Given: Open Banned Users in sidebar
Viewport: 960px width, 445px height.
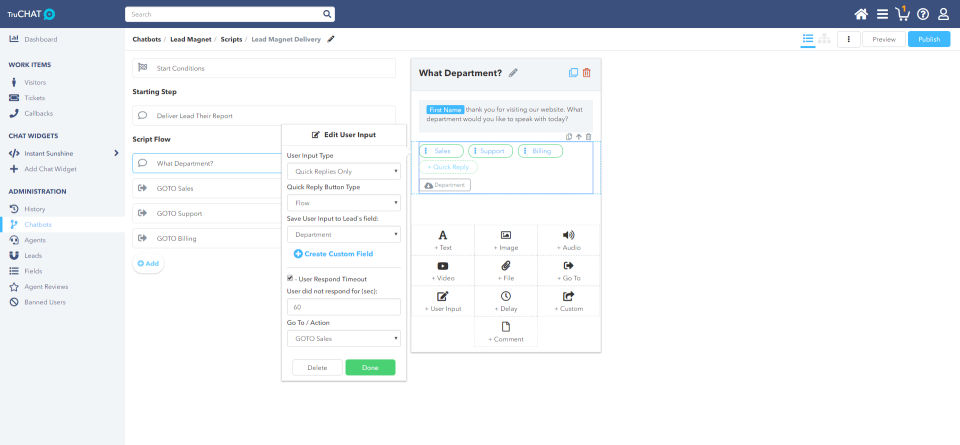Looking at the screenshot, I should pos(45,302).
